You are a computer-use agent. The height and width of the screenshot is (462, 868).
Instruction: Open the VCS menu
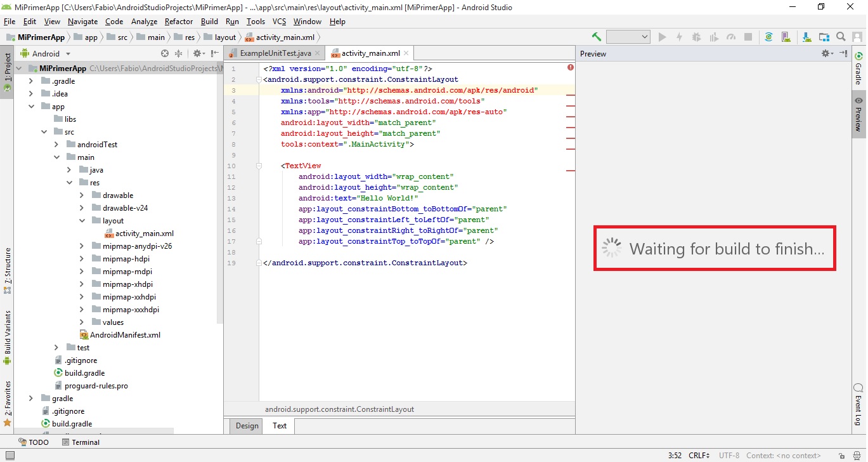280,22
